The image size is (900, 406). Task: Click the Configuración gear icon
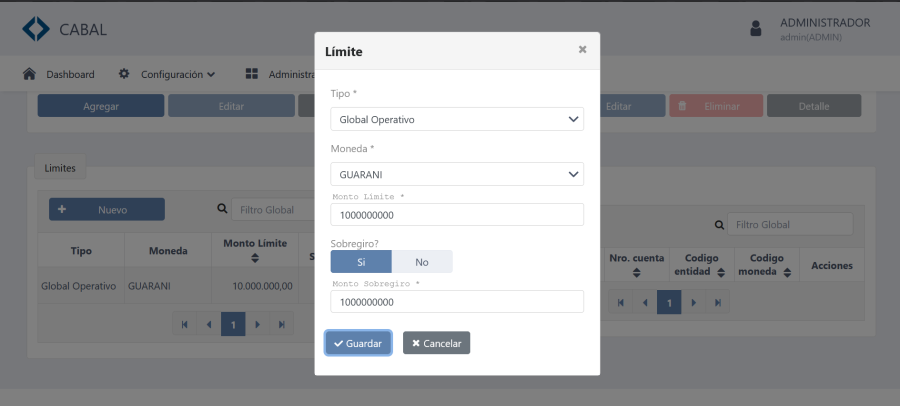click(x=124, y=74)
